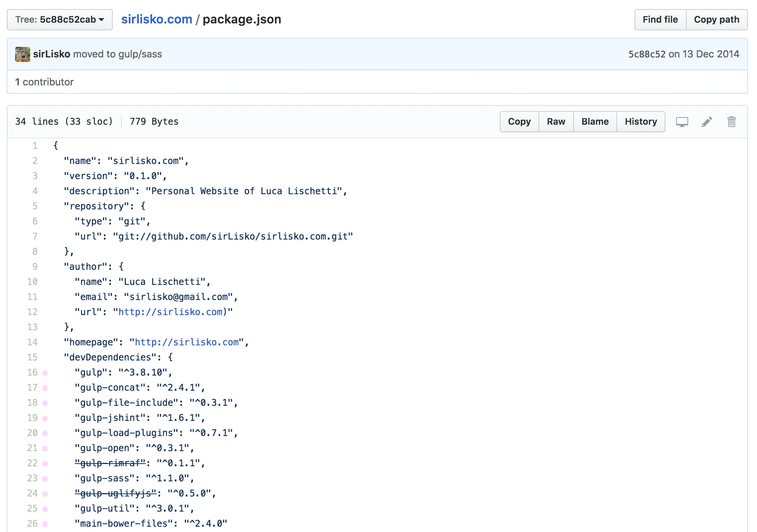Switch to Blame view

pos(595,122)
